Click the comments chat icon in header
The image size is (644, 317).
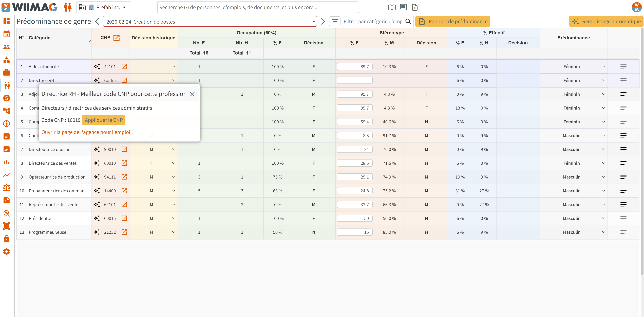click(x=403, y=7)
